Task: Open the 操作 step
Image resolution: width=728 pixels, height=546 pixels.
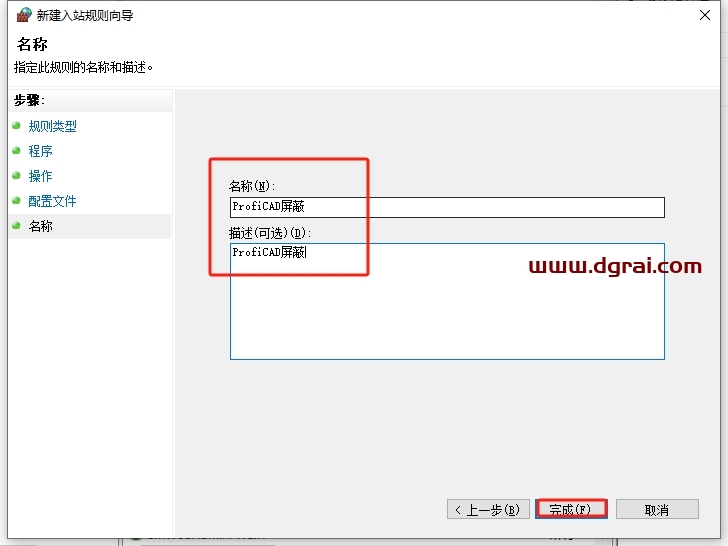Action: (x=40, y=176)
